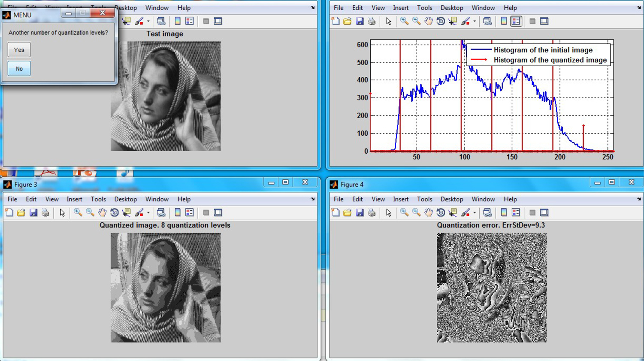Open Window menu in the Test image figure

pyautogui.click(x=157, y=8)
